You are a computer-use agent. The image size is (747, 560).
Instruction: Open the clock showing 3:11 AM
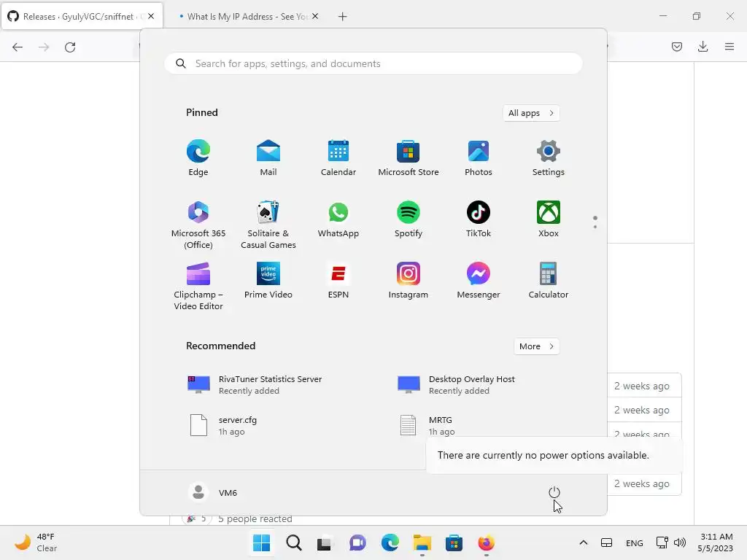[x=715, y=542]
